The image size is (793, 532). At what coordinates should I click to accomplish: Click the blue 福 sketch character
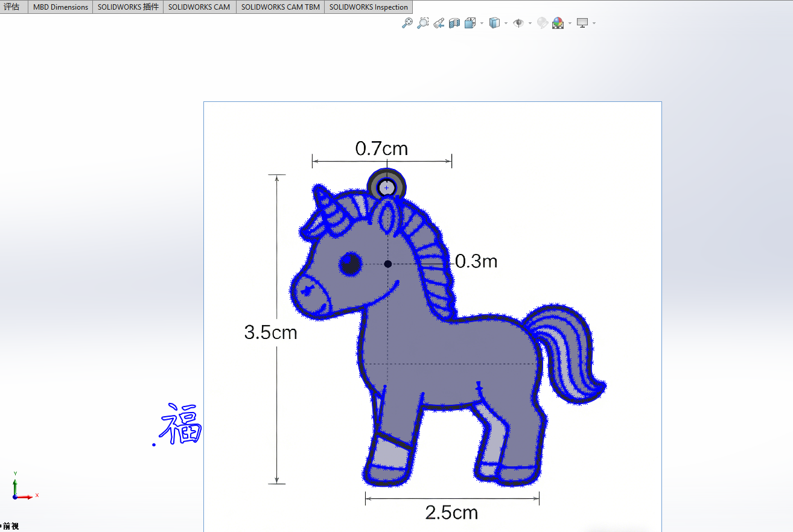coord(180,424)
